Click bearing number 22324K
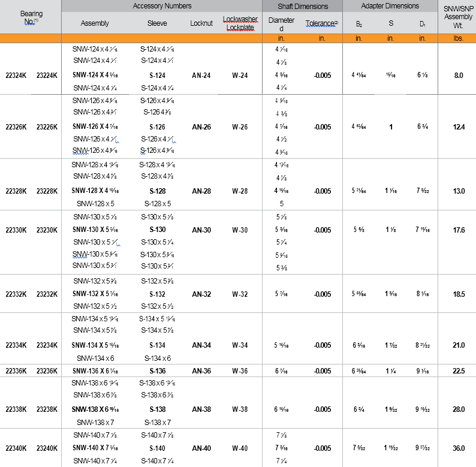The width and height of the screenshot is (476, 467). coord(16,76)
